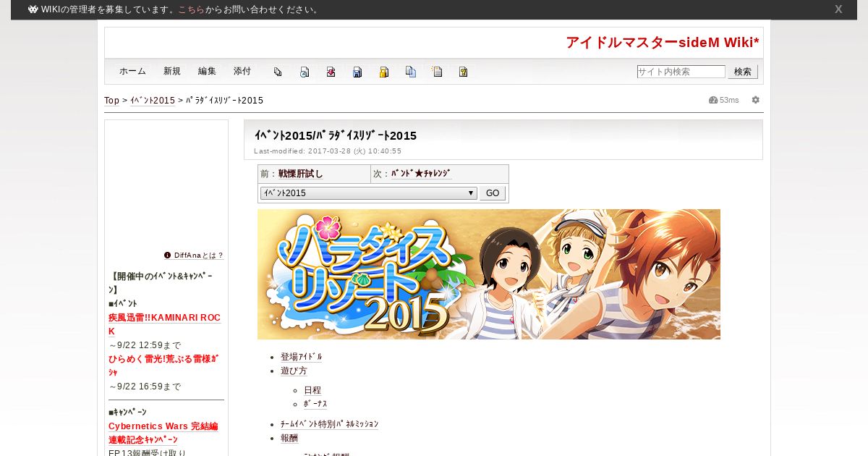Click the Last-modified date text
The height and width of the screenshot is (456, 868).
(x=328, y=151)
